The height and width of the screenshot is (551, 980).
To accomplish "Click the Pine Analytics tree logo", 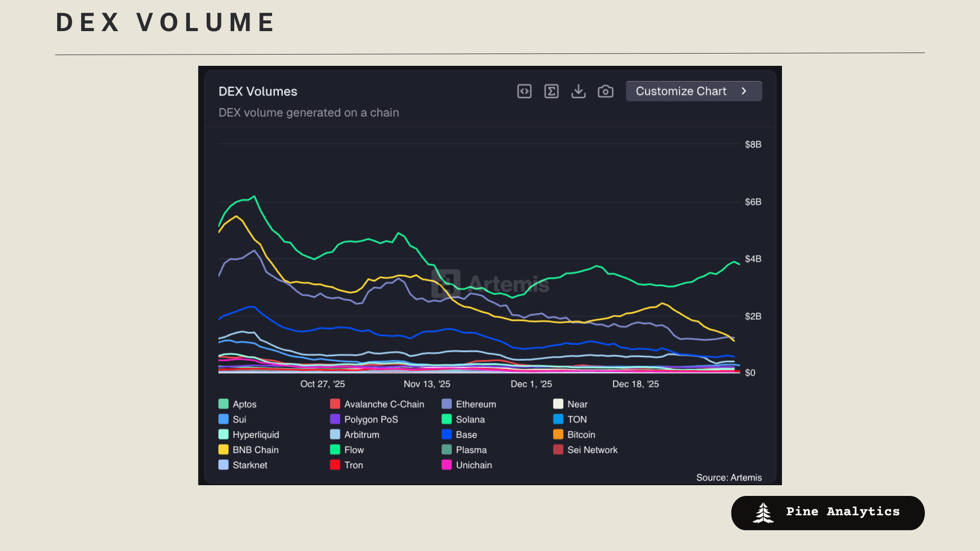I will pyautogui.click(x=763, y=513).
